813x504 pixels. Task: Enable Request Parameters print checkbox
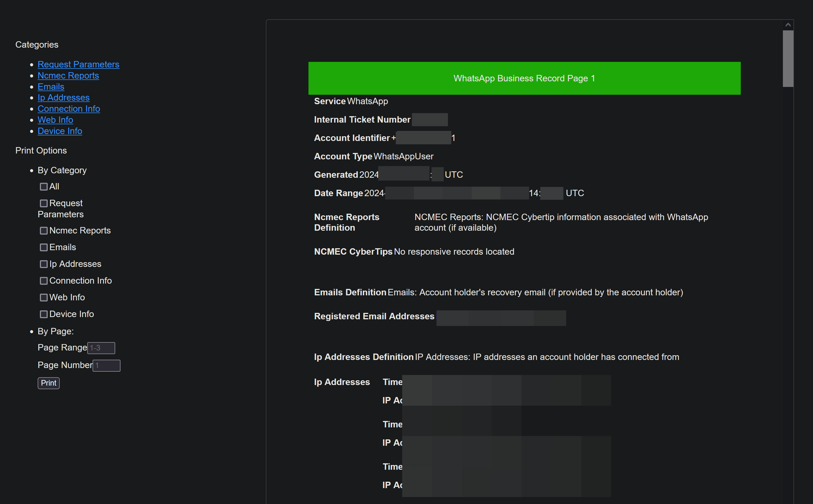(x=44, y=203)
